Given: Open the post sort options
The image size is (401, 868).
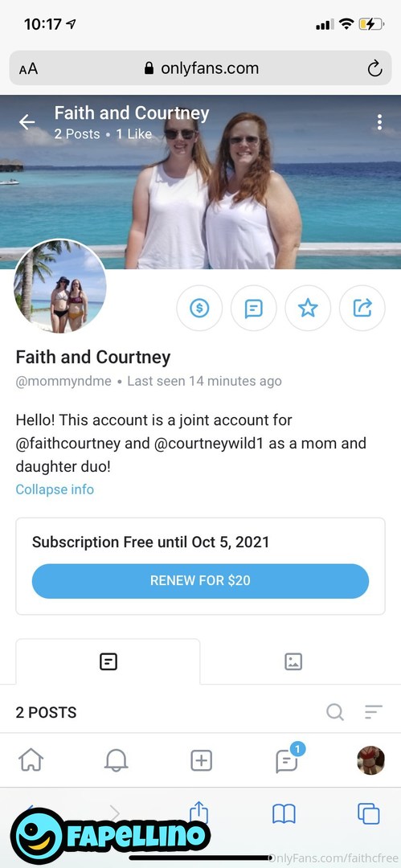Looking at the screenshot, I should pos(374,712).
